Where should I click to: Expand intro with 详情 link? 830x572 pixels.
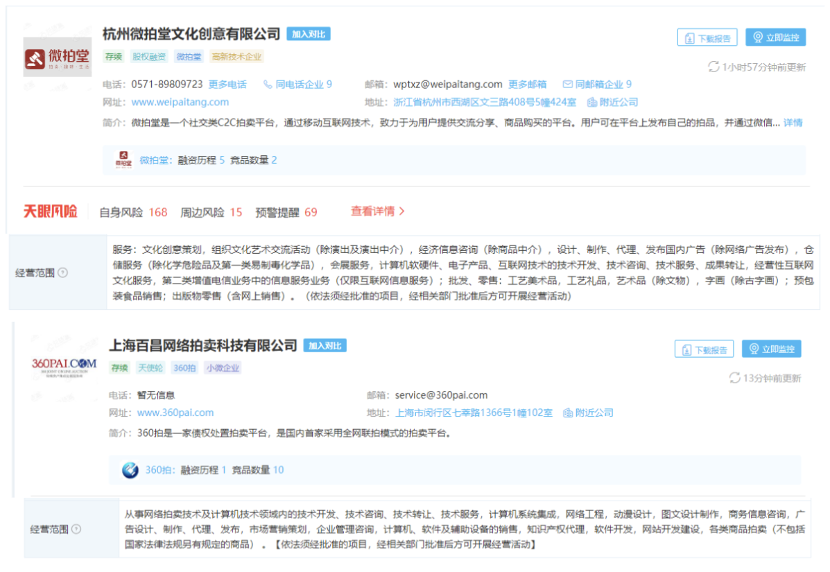(793, 123)
